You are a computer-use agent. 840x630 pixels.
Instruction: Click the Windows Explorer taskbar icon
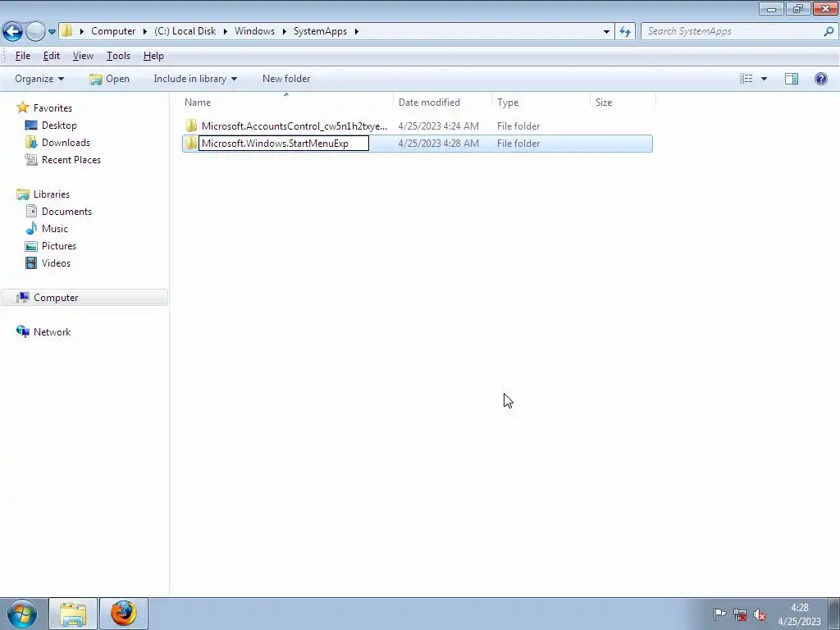tap(73, 614)
